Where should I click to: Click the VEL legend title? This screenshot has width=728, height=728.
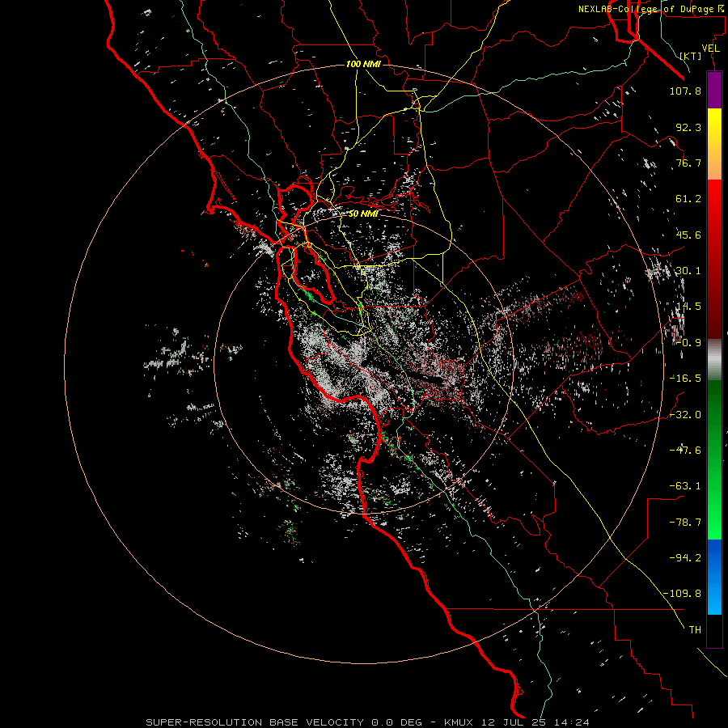[x=710, y=49]
